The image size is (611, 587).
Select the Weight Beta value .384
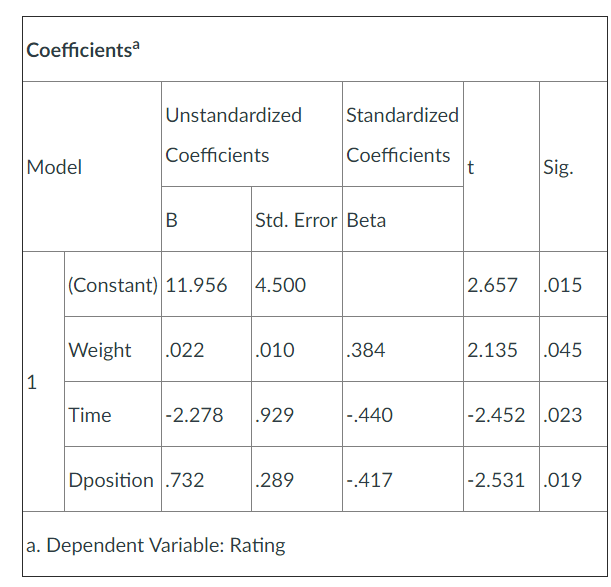tap(366, 350)
